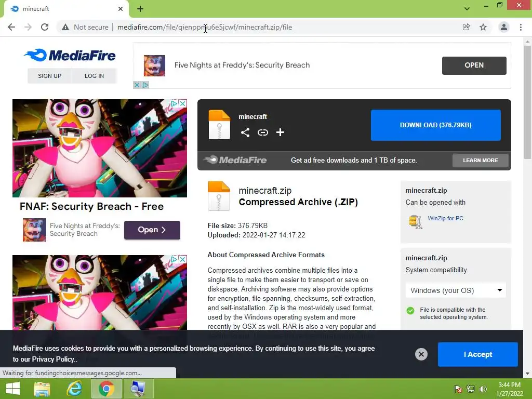532x399 pixels.
Task: Copy link using the chain icon
Action: 262,132
